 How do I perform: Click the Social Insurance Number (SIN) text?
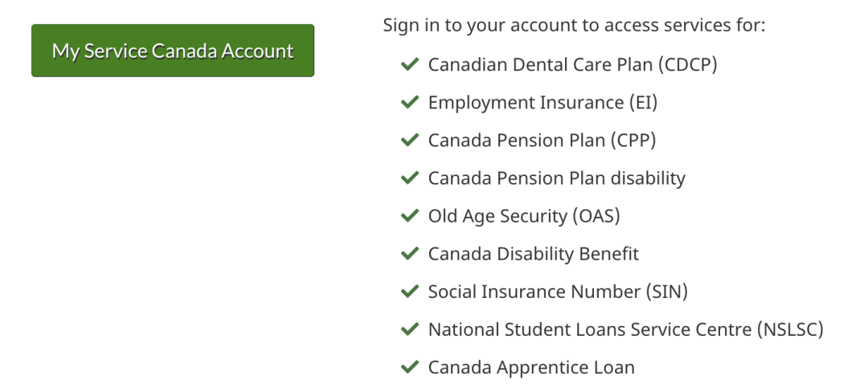(x=558, y=292)
